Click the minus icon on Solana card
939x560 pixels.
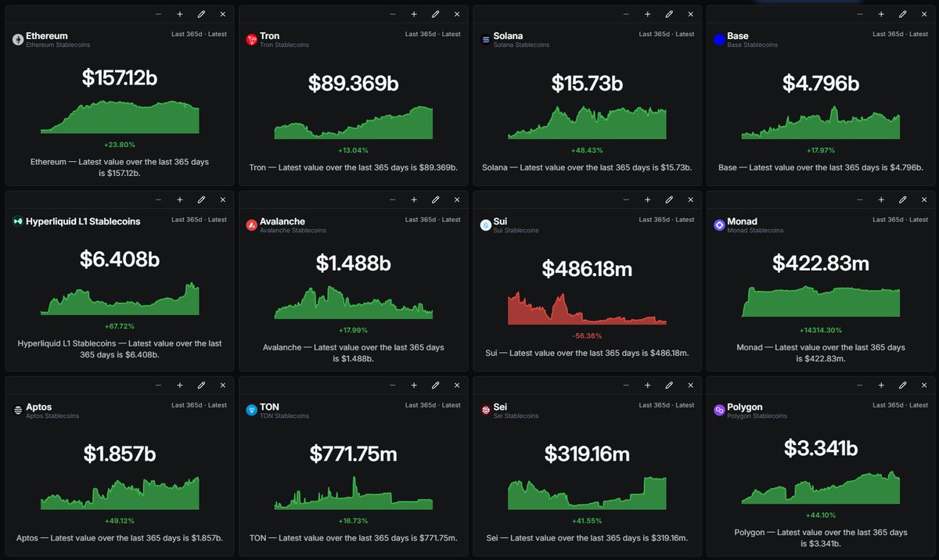pyautogui.click(x=627, y=14)
